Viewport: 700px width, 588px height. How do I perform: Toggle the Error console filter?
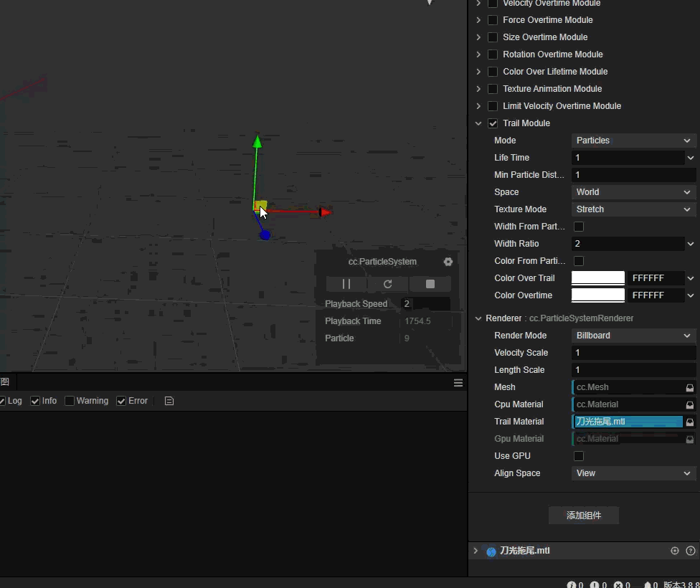(x=121, y=401)
